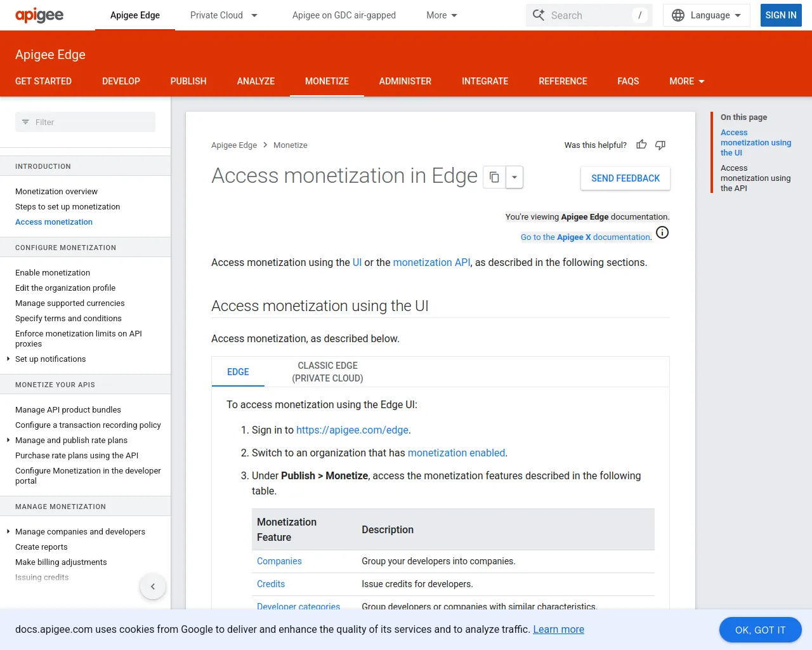Open Specify terms and conditions
This screenshot has height=650, width=812.
(x=69, y=319)
